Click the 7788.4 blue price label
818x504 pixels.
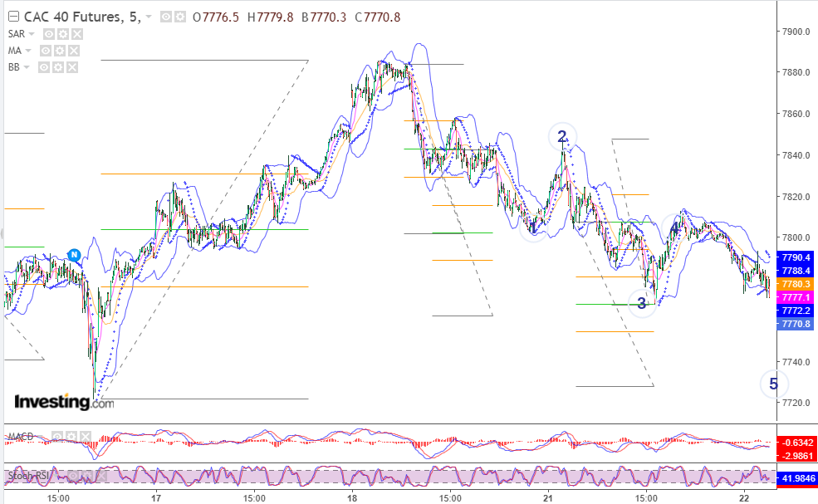(x=795, y=271)
